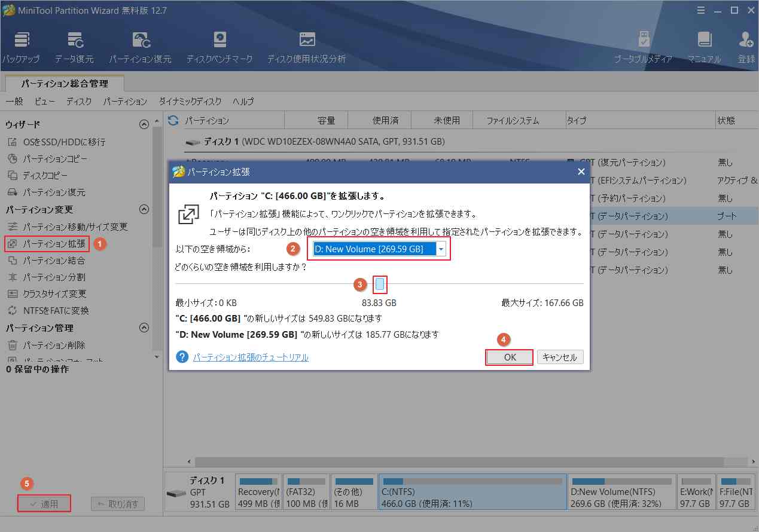The image size is (759, 532).
Task: Open the パーティション menu in the menu bar
Action: 125,102
